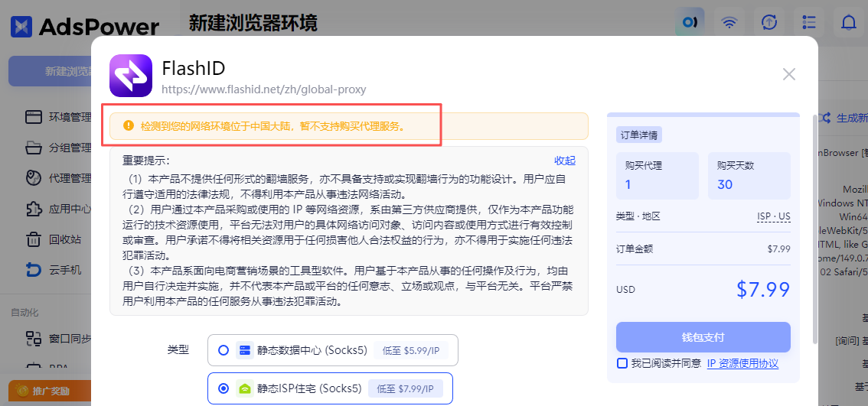Image resolution: width=868 pixels, height=406 pixels.
Task: Click the 重要提示 heading
Action: [x=146, y=161]
